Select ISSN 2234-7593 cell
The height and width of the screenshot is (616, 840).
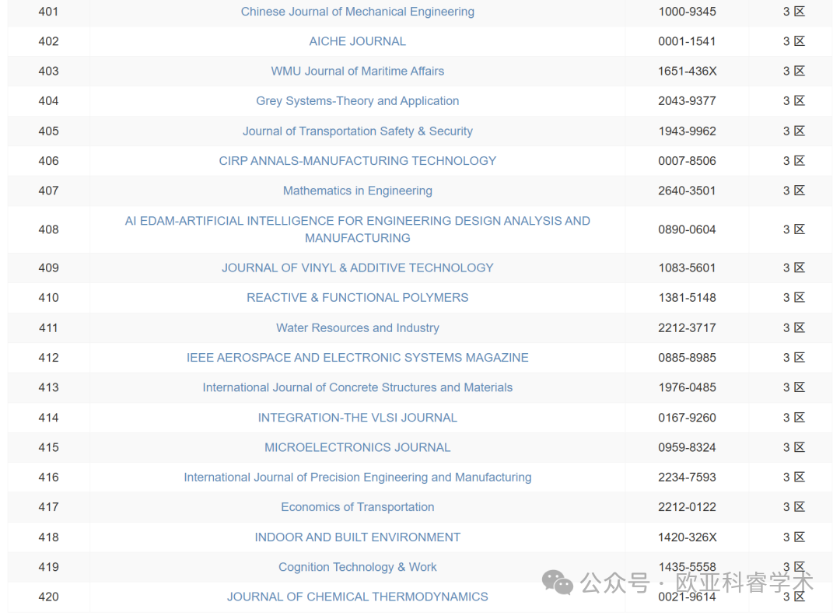687,478
